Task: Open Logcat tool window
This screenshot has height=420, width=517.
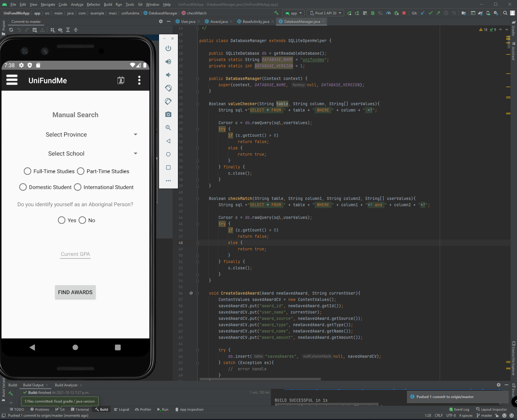Action: [x=121, y=409]
